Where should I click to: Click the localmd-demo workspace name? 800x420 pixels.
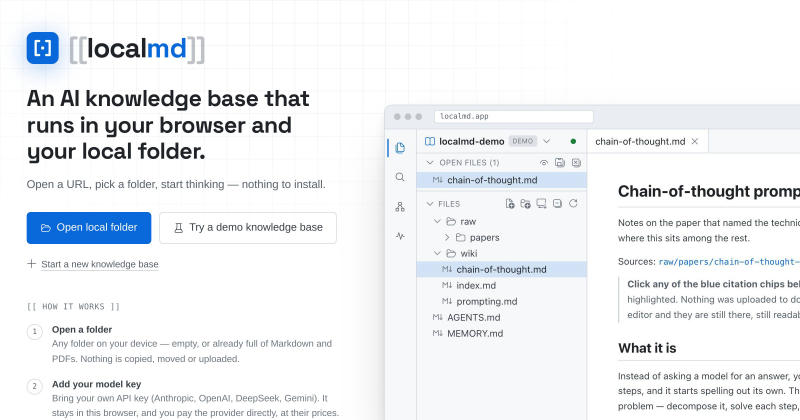click(x=471, y=141)
